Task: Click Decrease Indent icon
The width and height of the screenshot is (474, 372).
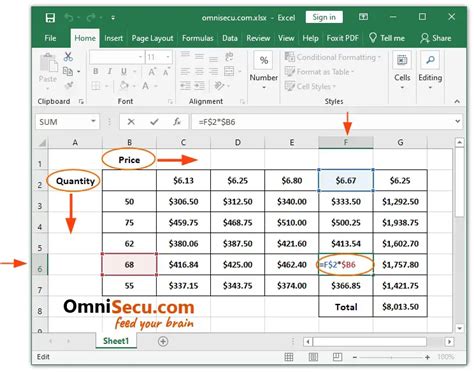Action: [x=185, y=86]
